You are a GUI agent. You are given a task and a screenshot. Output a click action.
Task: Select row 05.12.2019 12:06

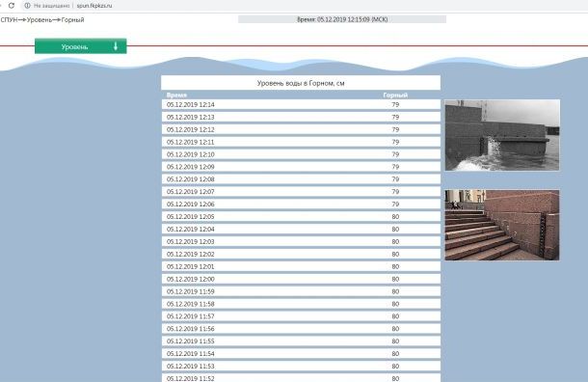pos(301,205)
